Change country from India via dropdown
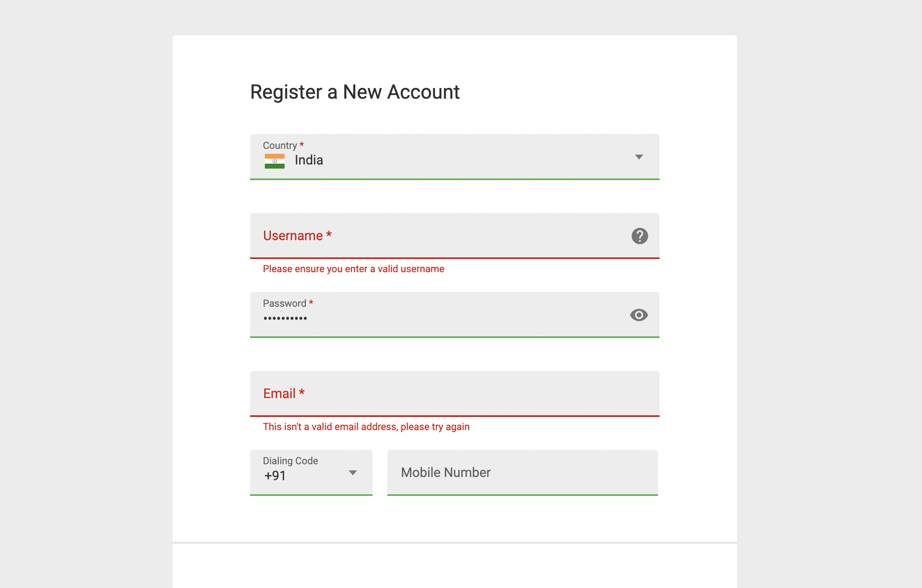 [639, 157]
